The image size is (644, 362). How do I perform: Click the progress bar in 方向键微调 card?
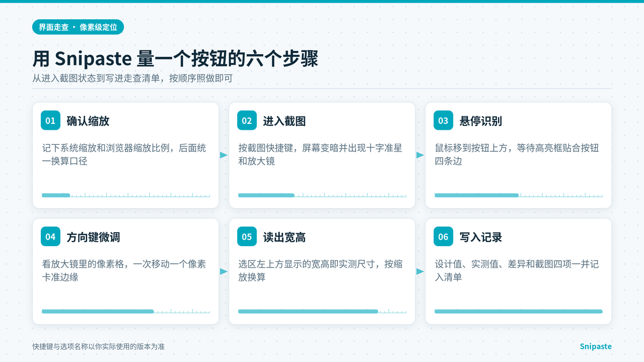tap(126, 311)
